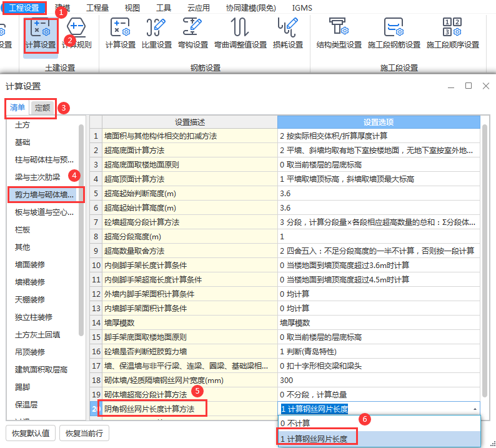496x448 pixels.
Task: Select option cell 2 按实际相交体积/折算厚度计算
Action: (x=379, y=136)
